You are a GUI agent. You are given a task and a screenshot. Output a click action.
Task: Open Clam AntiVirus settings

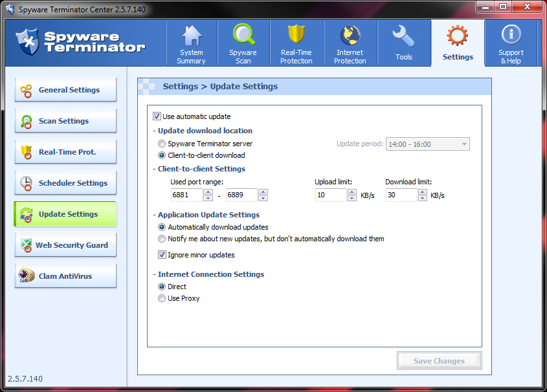(65, 276)
